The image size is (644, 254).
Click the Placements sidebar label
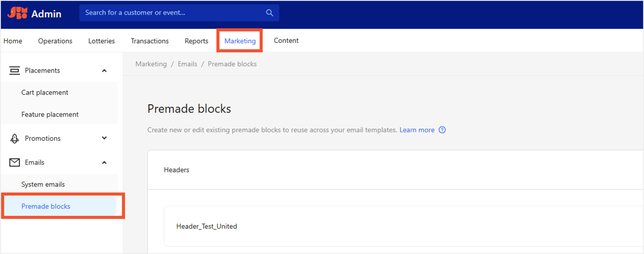pos(42,70)
